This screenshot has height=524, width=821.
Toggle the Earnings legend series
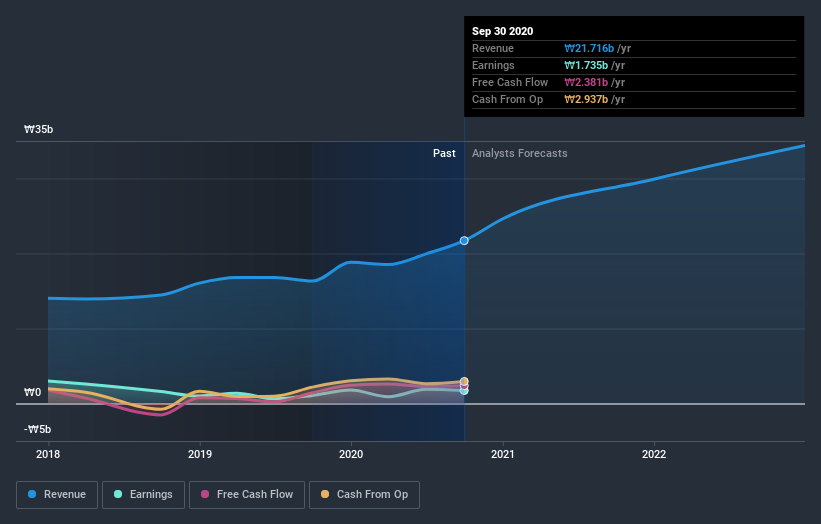tap(143, 494)
